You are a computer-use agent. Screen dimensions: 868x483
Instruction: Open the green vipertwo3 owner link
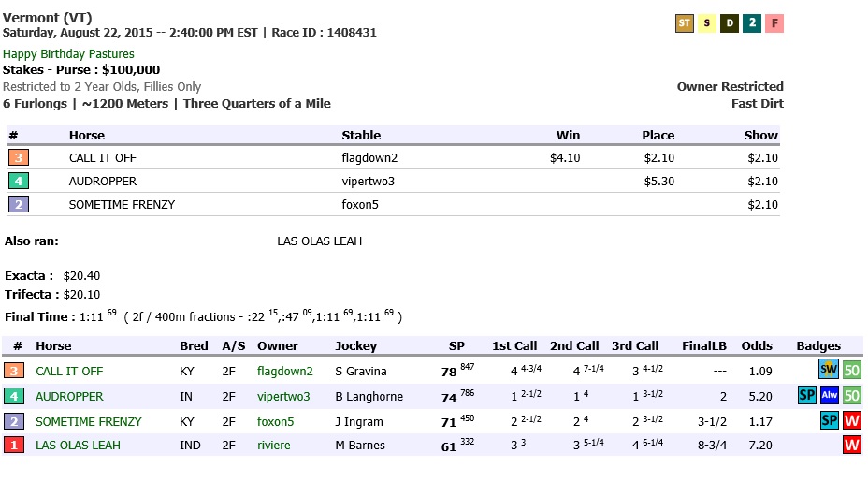pyautogui.click(x=283, y=397)
